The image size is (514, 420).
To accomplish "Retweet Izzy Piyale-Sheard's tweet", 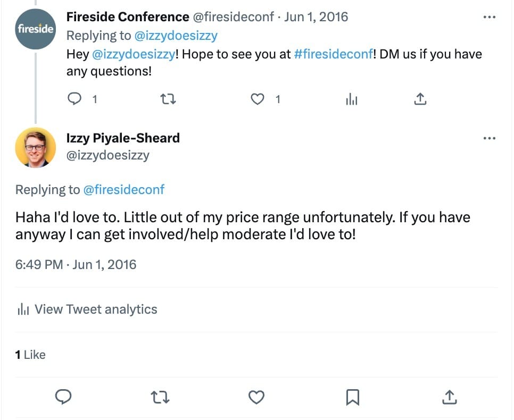I will pos(160,397).
